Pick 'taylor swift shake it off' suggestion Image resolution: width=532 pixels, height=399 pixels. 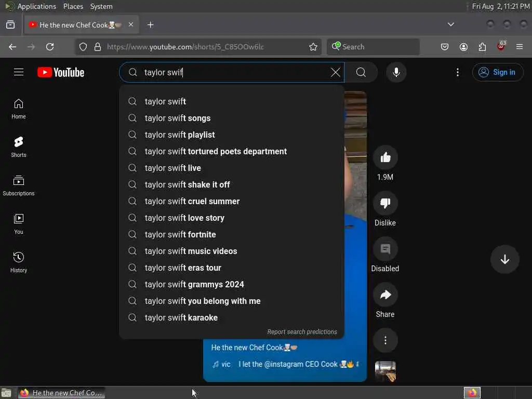tap(232, 184)
